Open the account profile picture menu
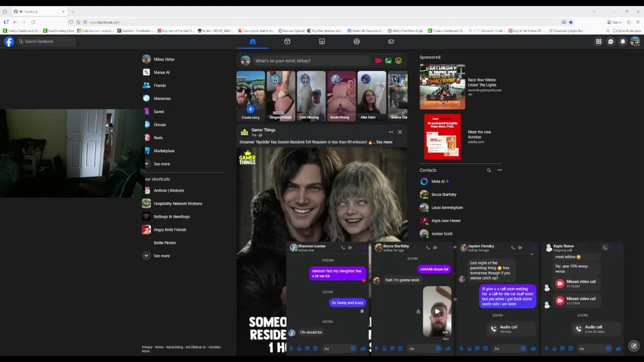This screenshot has height=362, width=644. (x=635, y=41)
